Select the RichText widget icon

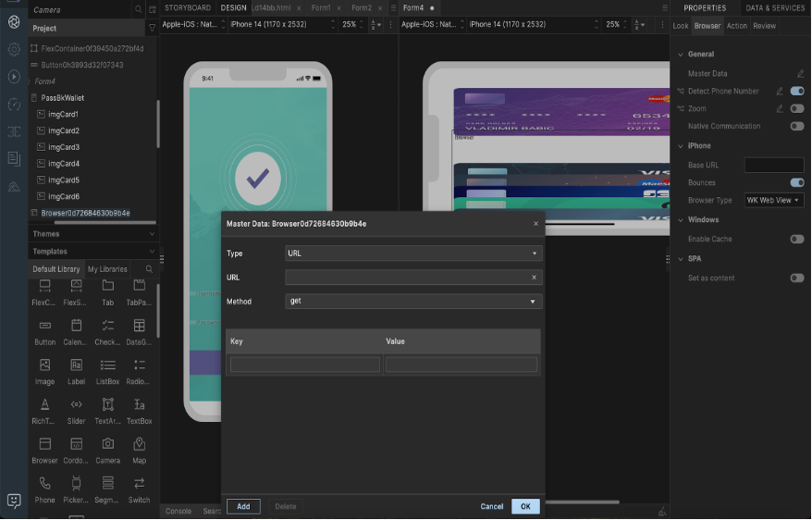point(45,404)
